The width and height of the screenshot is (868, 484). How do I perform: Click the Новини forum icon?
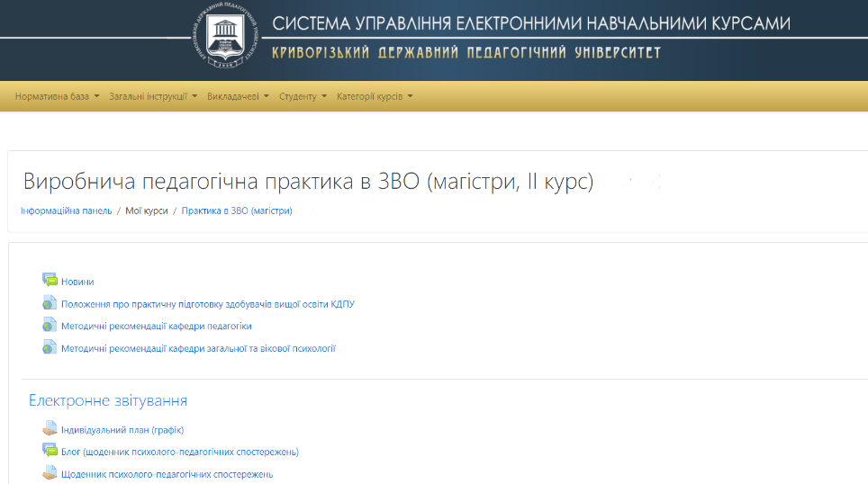tap(50, 281)
